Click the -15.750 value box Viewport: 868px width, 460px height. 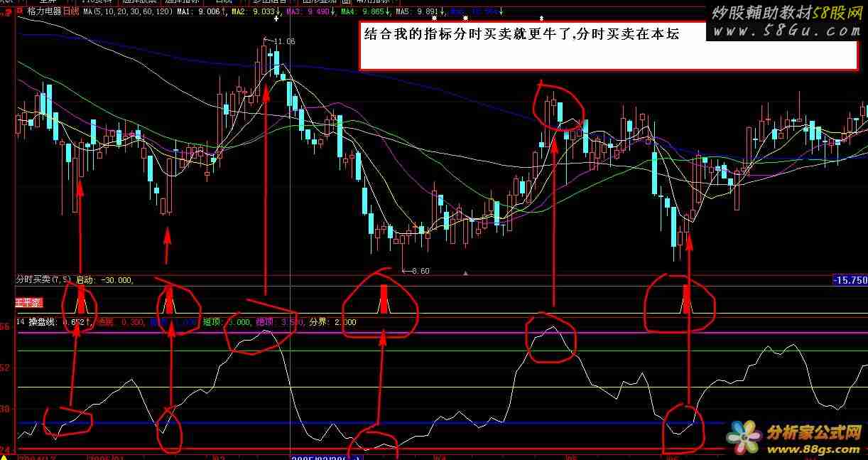pos(850,281)
